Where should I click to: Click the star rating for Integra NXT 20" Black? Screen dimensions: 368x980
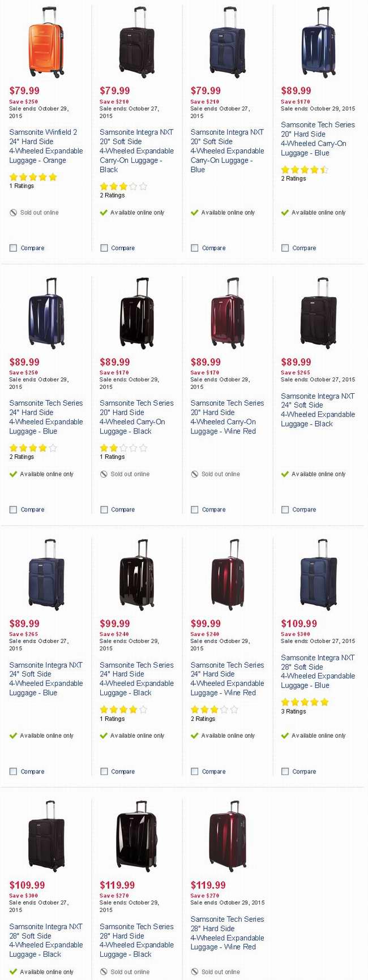[x=123, y=186]
